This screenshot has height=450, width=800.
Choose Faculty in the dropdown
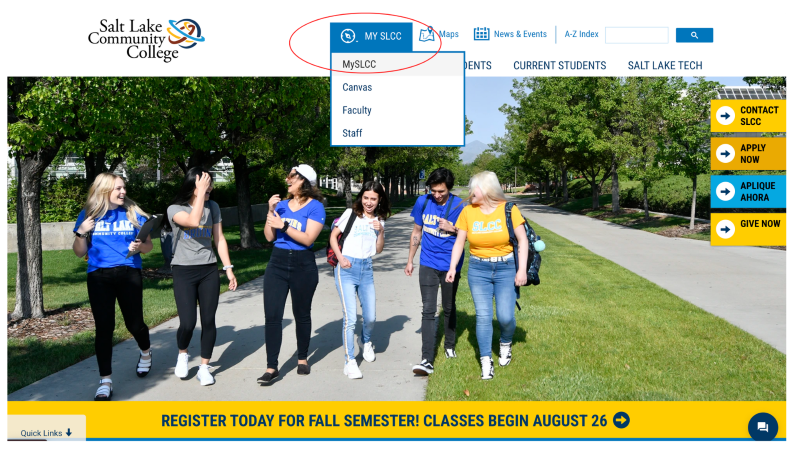[x=357, y=110]
